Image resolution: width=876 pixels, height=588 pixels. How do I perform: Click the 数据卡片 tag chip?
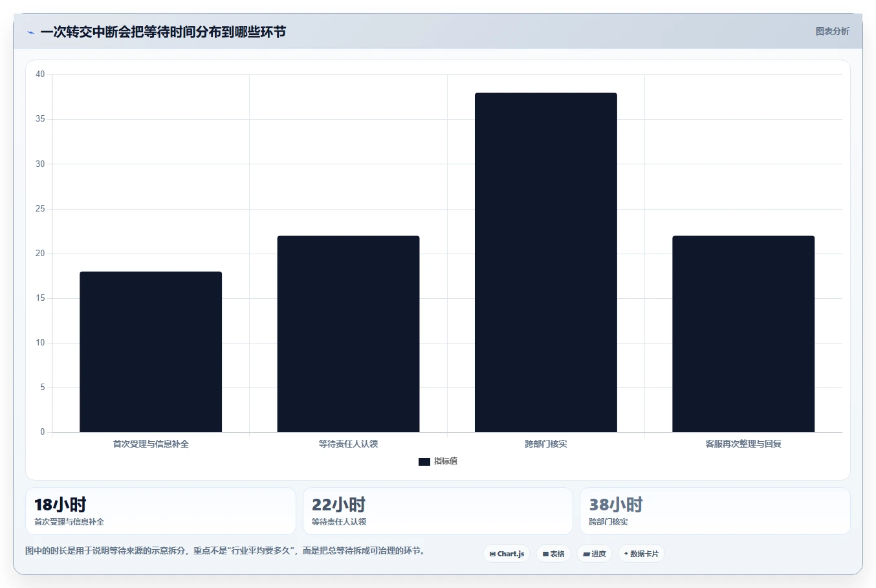click(641, 554)
